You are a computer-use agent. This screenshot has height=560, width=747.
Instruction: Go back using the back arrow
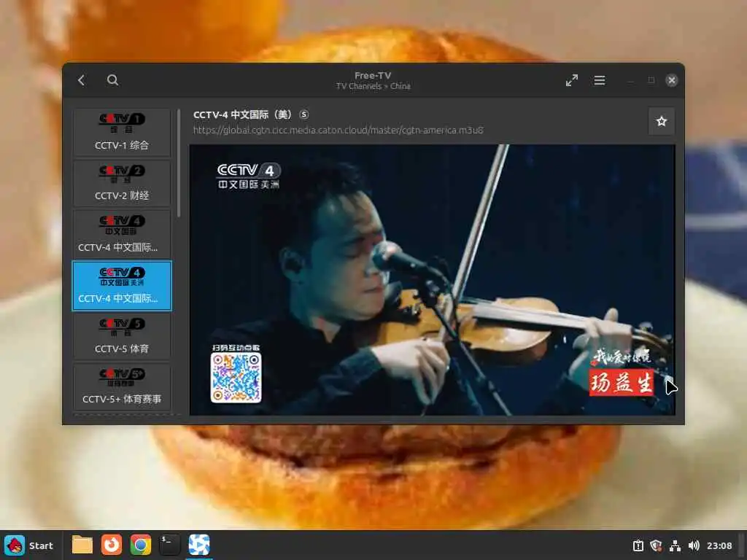(82, 80)
